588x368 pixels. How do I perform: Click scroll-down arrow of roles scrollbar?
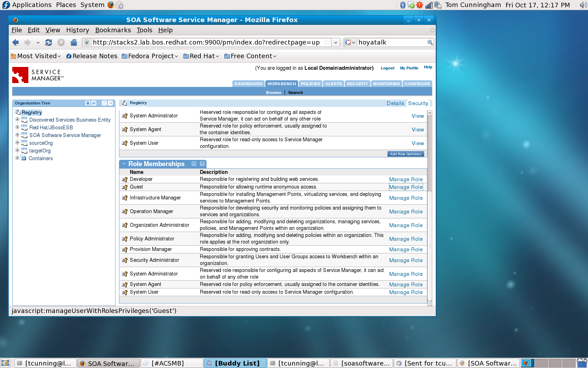(x=430, y=304)
